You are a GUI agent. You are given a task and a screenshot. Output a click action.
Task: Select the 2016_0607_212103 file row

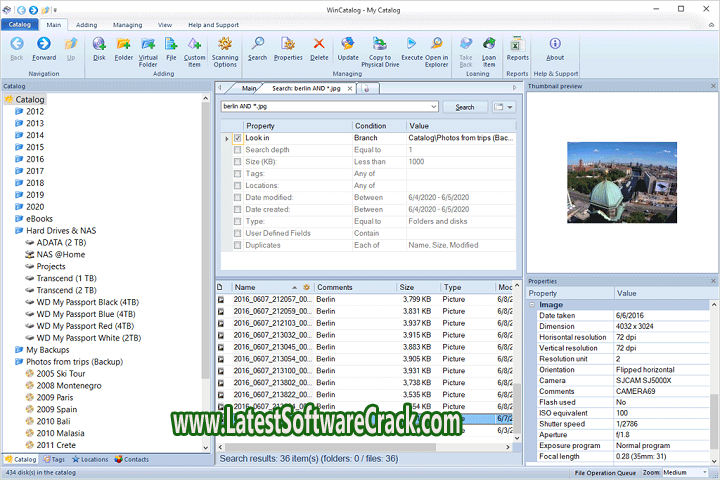pos(365,323)
